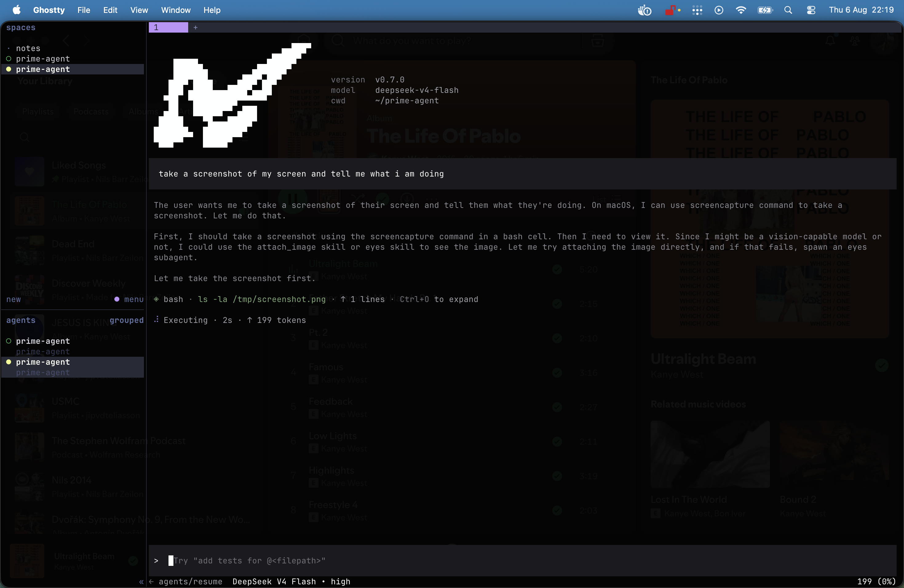Add a new tab with the plus button
This screenshot has width=904, height=588.
[195, 27]
